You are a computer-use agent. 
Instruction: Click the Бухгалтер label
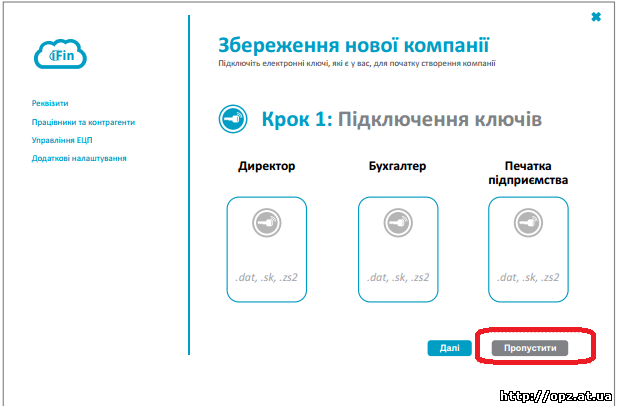tap(397, 166)
